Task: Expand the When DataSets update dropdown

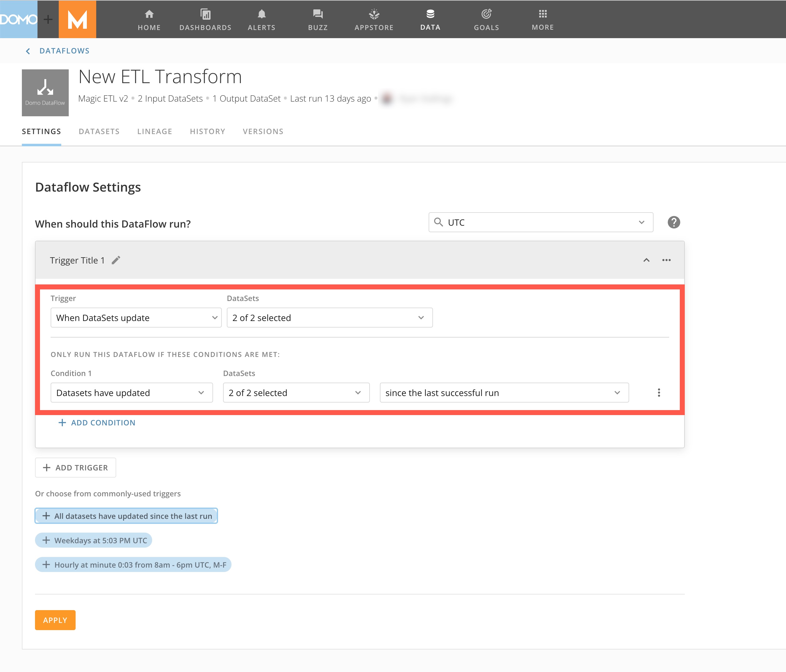Action: coord(136,318)
